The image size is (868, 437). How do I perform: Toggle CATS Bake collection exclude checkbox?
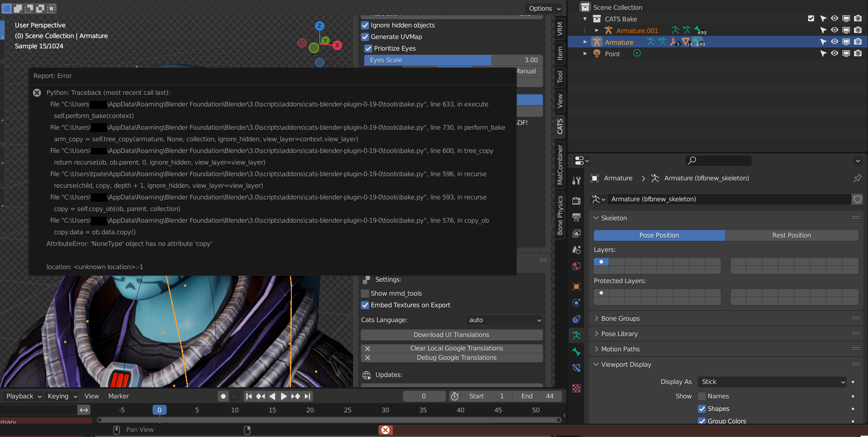point(811,19)
